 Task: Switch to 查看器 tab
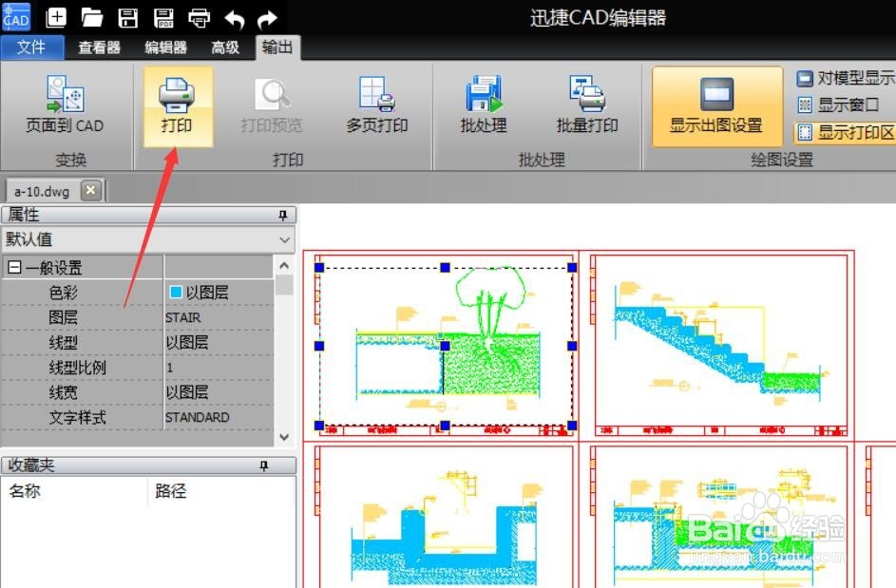point(100,47)
